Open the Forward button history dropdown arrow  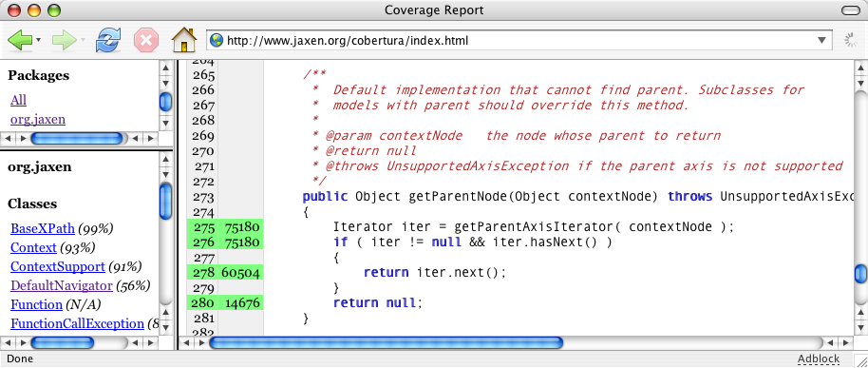tap(83, 41)
